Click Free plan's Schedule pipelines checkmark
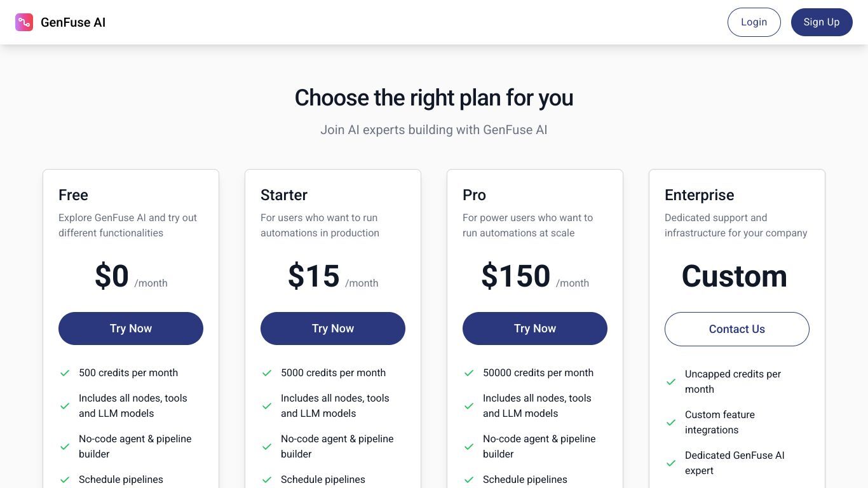Screen dimensions: 868x488 tap(65, 480)
